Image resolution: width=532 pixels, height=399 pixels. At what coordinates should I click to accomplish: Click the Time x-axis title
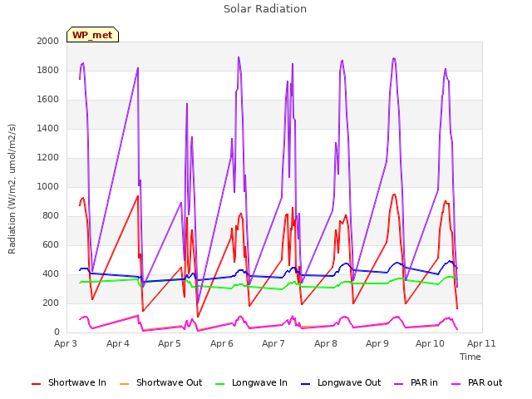coord(470,357)
